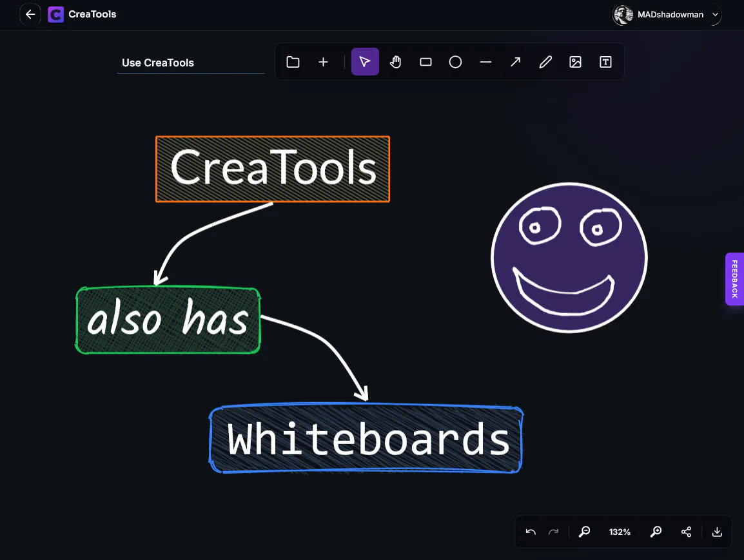Click the back arrow button
Viewport: 744px width, 560px height.
coord(30,14)
